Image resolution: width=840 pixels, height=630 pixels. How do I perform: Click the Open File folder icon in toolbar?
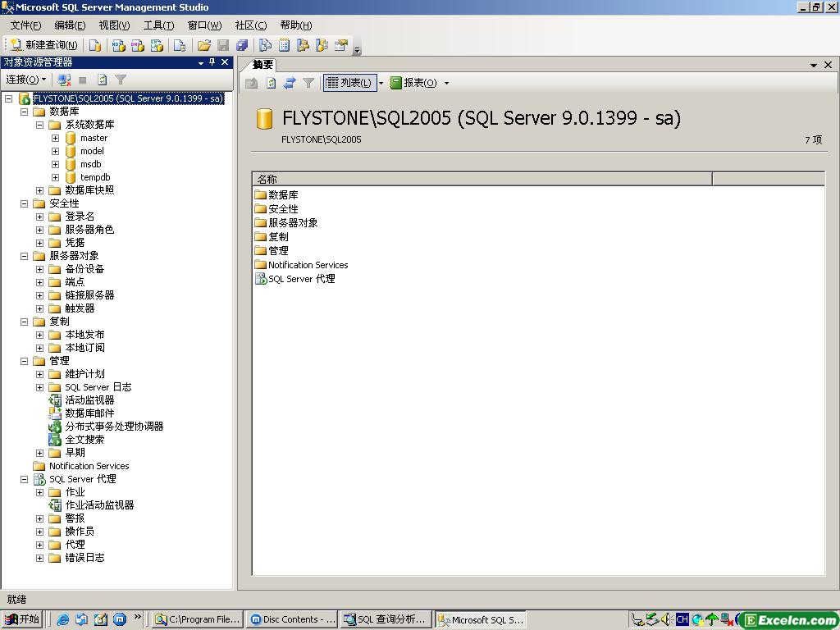pyautogui.click(x=204, y=45)
